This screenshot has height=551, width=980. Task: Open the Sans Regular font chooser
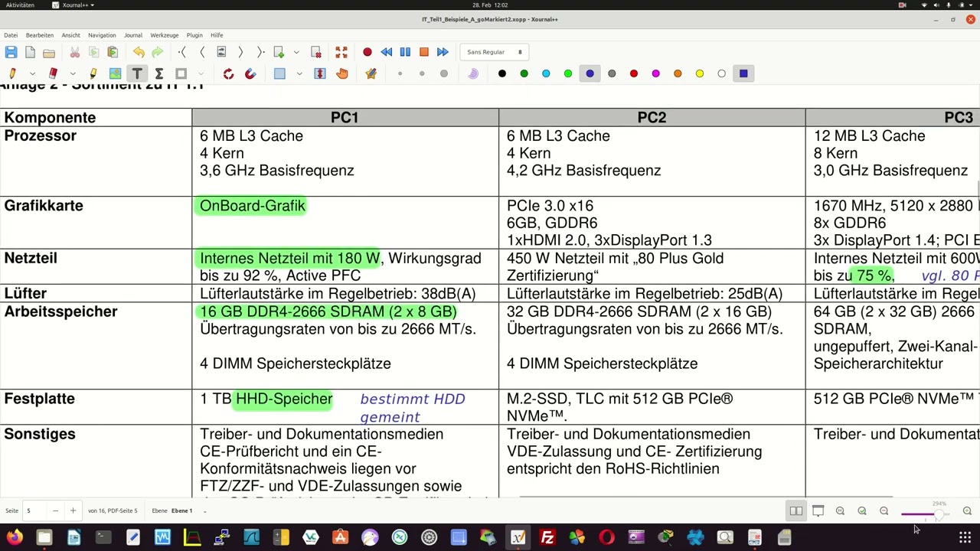tap(495, 52)
